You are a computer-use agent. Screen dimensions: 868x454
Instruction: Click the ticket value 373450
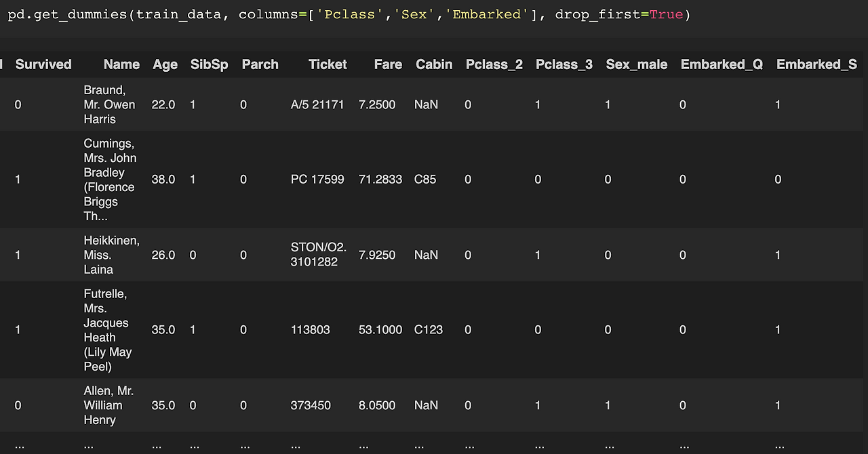(x=311, y=405)
